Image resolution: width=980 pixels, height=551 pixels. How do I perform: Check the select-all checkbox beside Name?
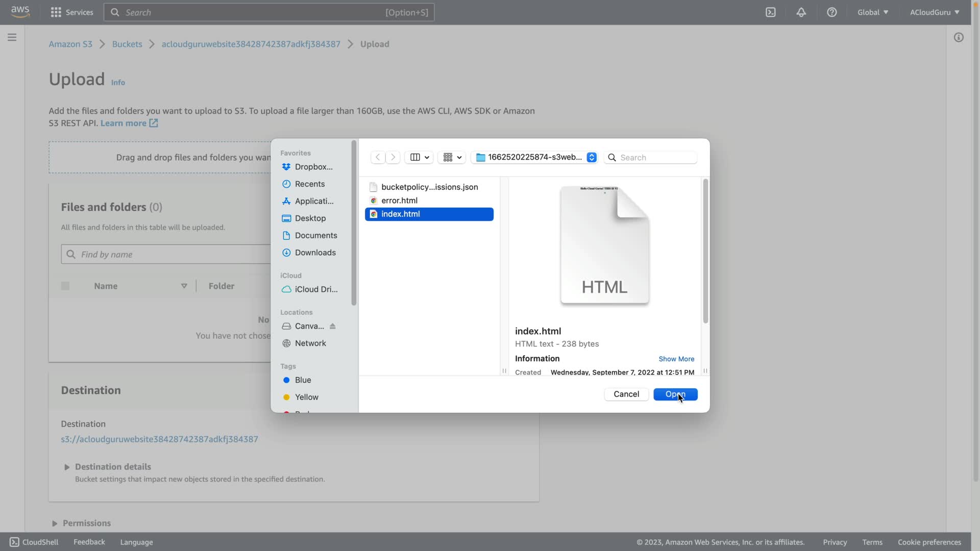(x=65, y=286)
